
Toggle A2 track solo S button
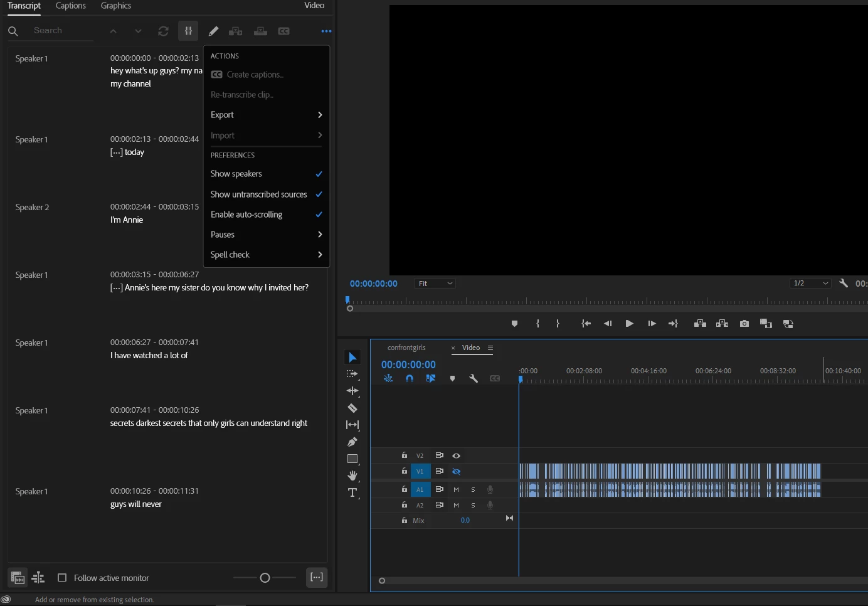(x=473, y=505)
